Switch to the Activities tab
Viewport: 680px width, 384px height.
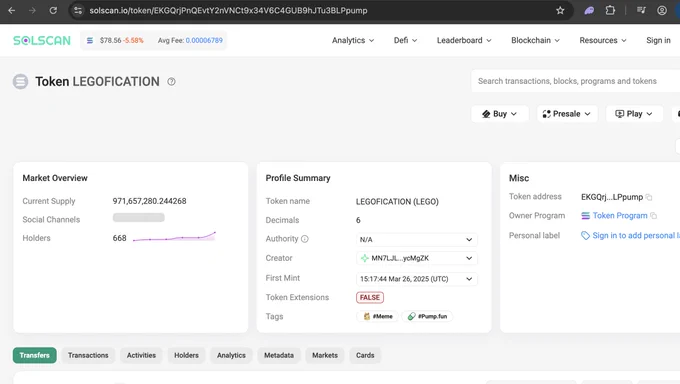(141, 355)
